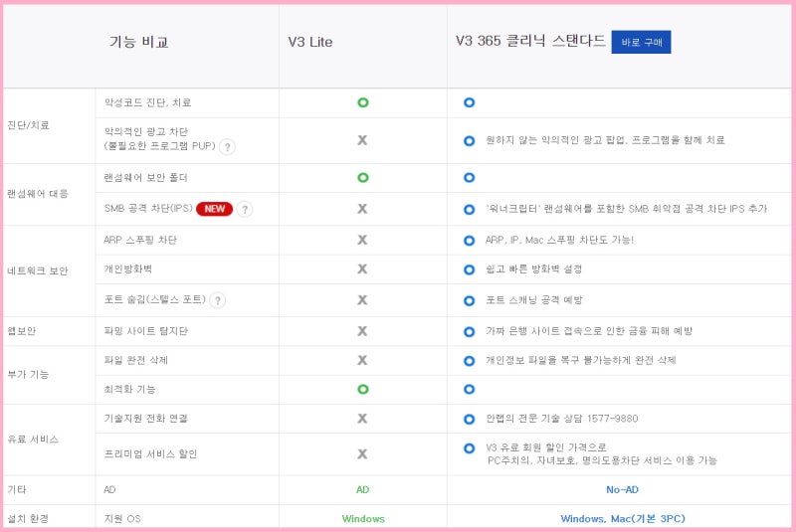Click X mark in 개인방화벽 row
This screenshot has height=532, width=796.
362,268
